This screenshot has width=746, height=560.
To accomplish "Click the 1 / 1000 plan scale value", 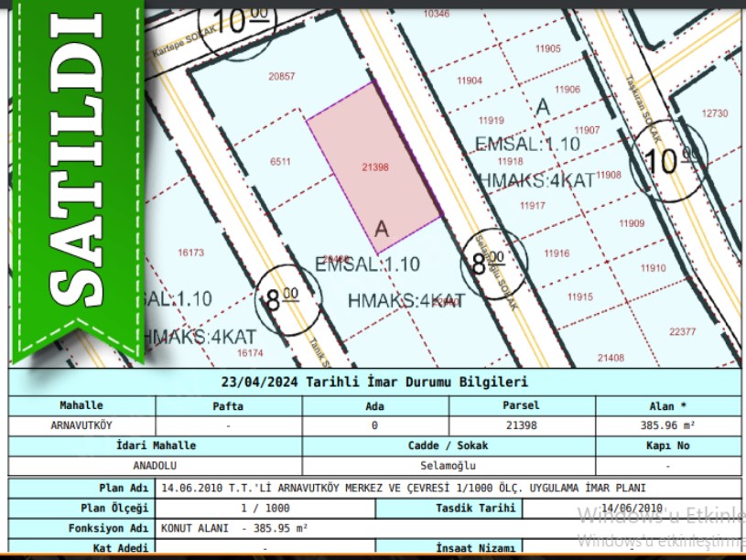I will [265, 509].
